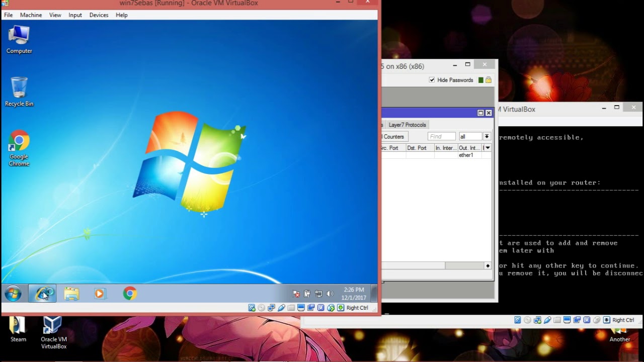Select the Recycle Bin desktop icon

point(19,92)
